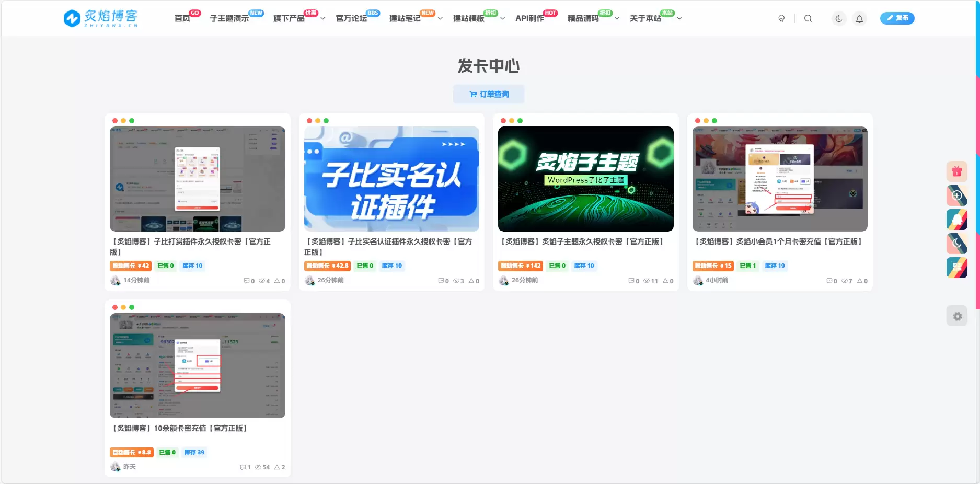
Task: Click the blue 发布 publish button
Action: pyautogui.click(x=897, y=18)
